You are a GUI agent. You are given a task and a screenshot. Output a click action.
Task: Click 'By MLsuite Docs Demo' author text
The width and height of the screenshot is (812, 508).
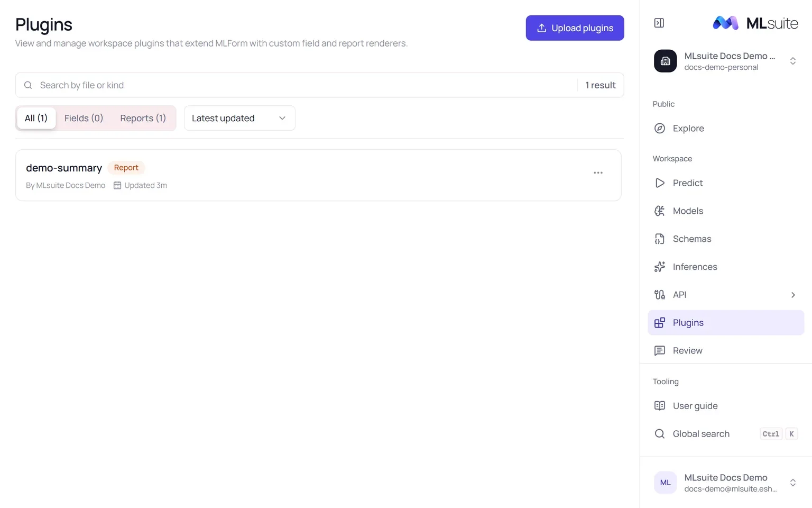point(66,186)
